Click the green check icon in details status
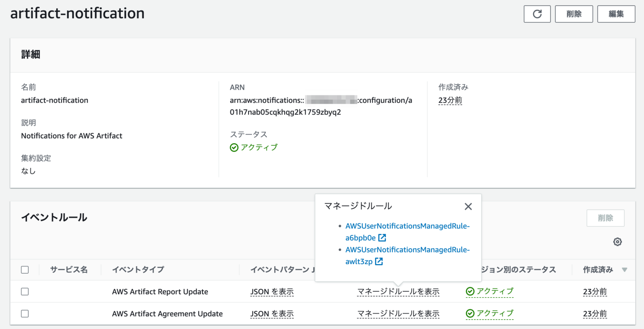Viewport: 644px width, 329px height. [x=234, y=148]
